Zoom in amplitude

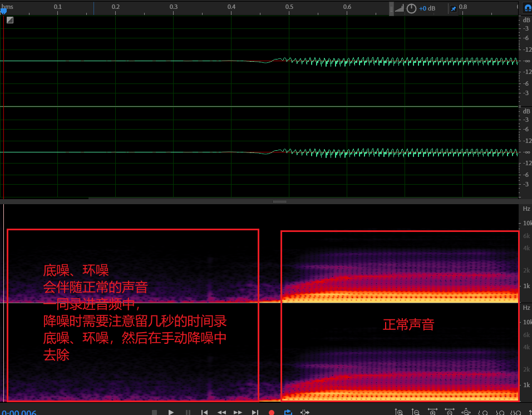tap(399, 412)
